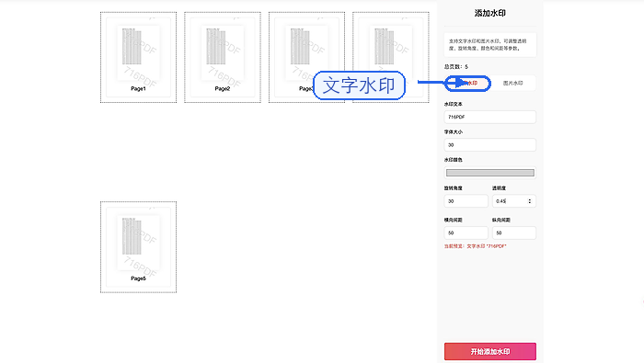Screen dimensions: 644x363
Task: Click the 旋转角度 label
Action: tap(453, 188)
